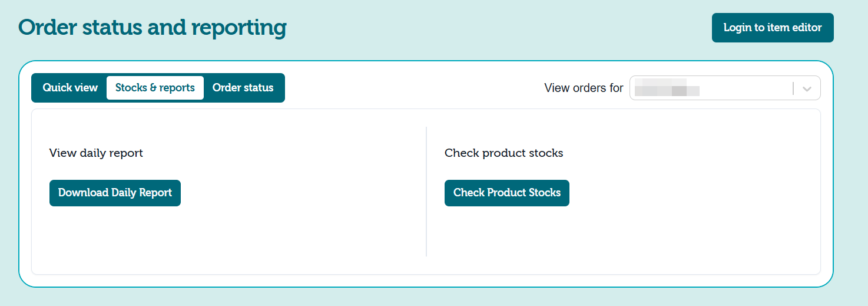Screen dimensions: 868x306
Task: Select the Stocks & reports tab
Action: coord(155,88)
